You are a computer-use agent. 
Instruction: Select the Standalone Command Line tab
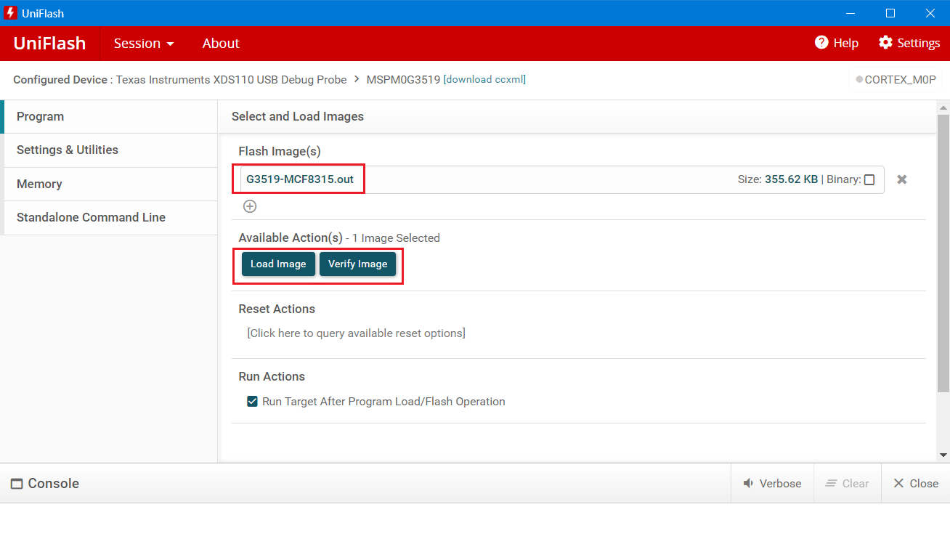[91, 217]
